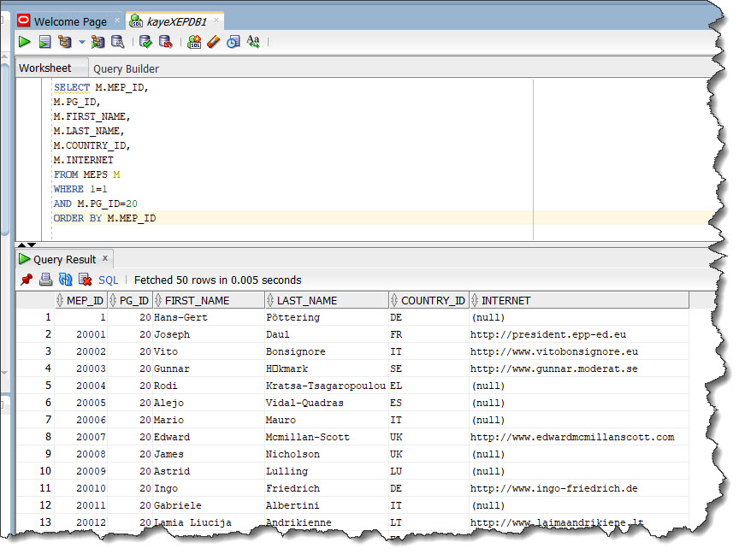Click Fetched 50 rows status text
The height and width of the screenshot is (560, 745).
pos(217,280)
